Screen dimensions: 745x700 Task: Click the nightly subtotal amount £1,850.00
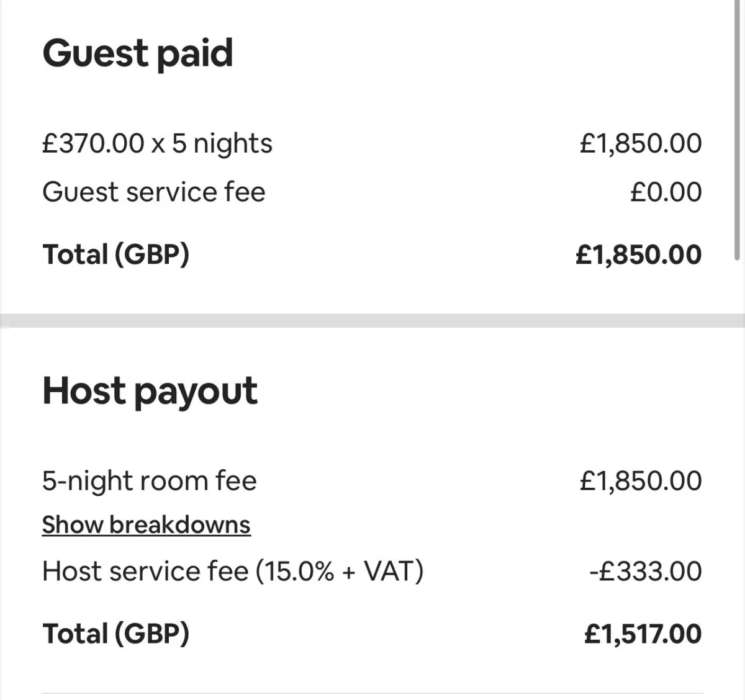(x=641, y=143)
